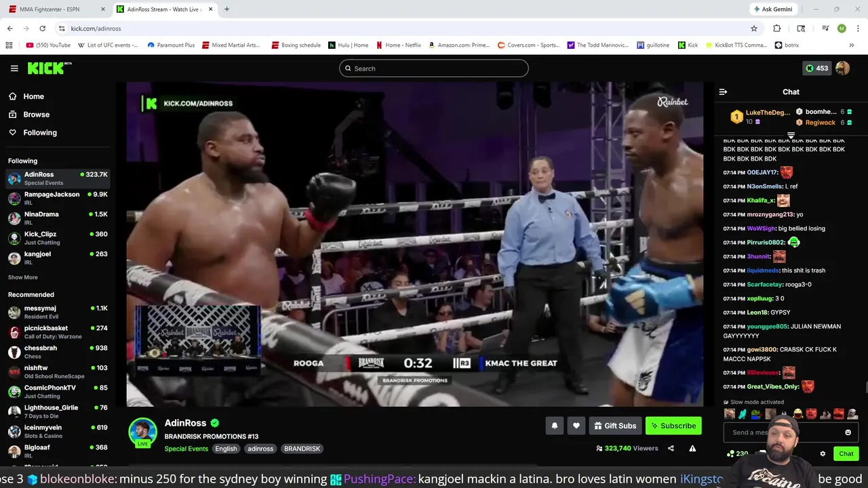Open messymaj recommended channel
Image resolution: width=868 pixels, height=488 pixels.
click(58, 312)
